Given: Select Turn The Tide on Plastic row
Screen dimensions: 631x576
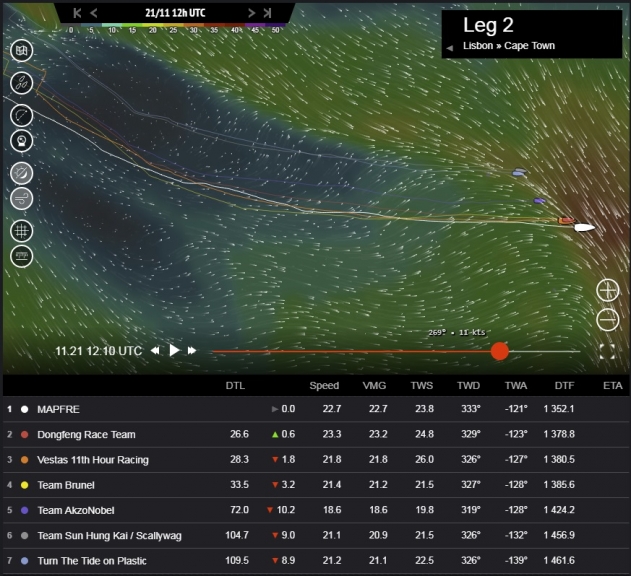Looking at the screenshot, I should click(x=316, y=561).
